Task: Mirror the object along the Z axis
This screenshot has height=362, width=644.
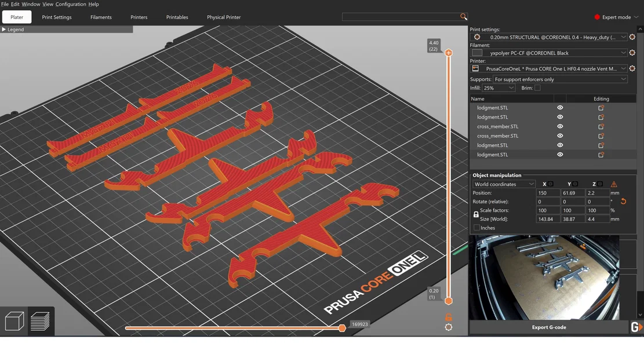Action: (x=600, y=184)
